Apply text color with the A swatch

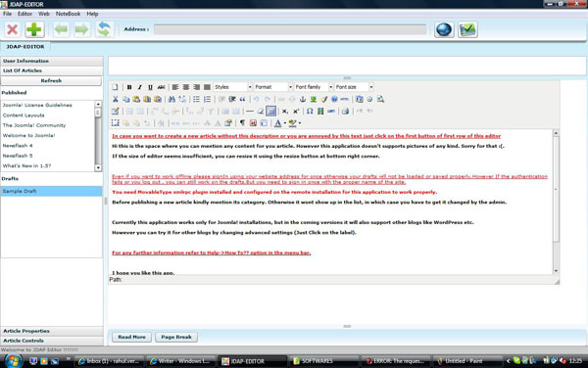(x=278, y=123)
